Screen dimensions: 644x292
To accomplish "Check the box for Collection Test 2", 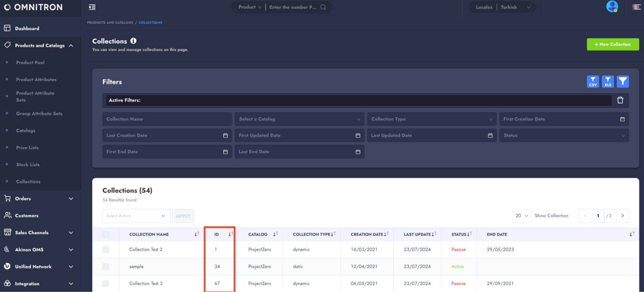I will coord(106,250).
